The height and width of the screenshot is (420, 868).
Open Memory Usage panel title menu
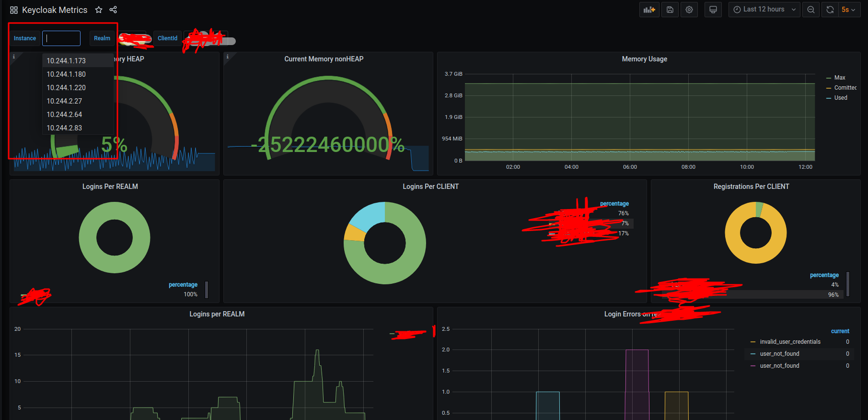click(645, 59)
